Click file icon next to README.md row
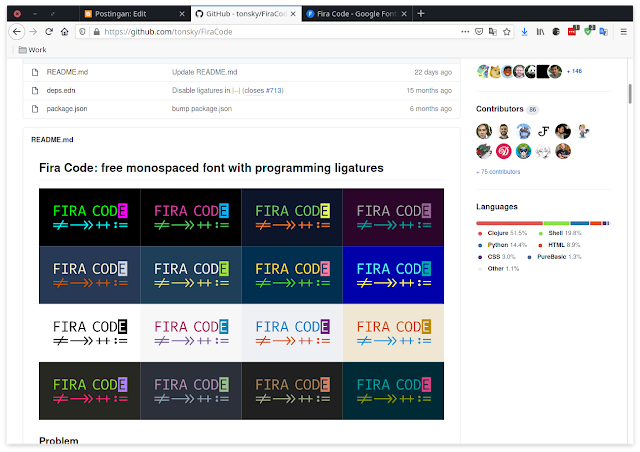The width and height of the screenshot is (640, 452). click(35, 72)
